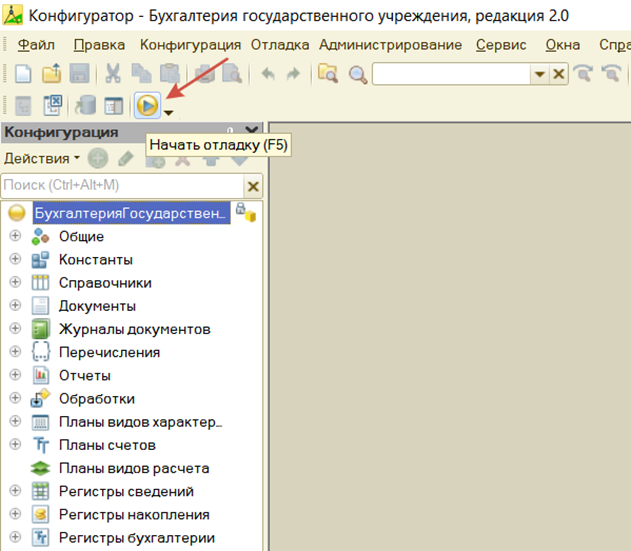
Task: Clear the configuration tree search
Action: tap(253, 186)
